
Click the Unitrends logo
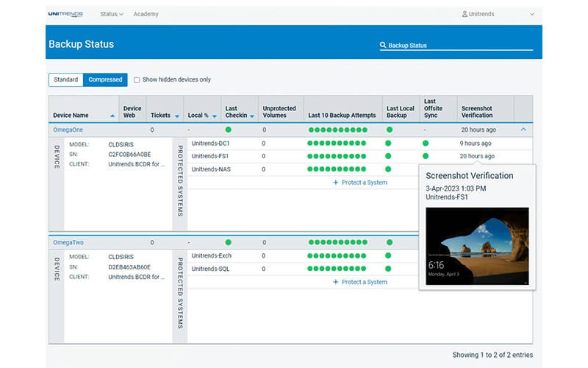coord(65,14)
